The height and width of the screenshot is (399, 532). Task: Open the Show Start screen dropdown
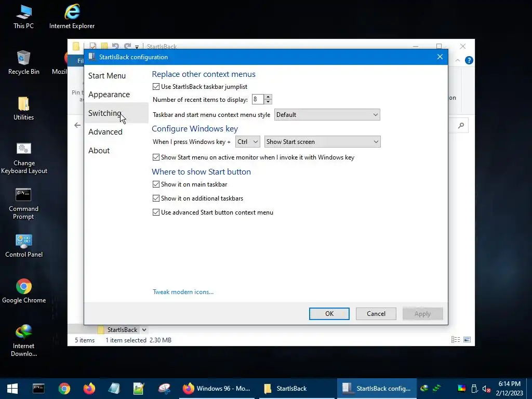[x=322, y=142]
